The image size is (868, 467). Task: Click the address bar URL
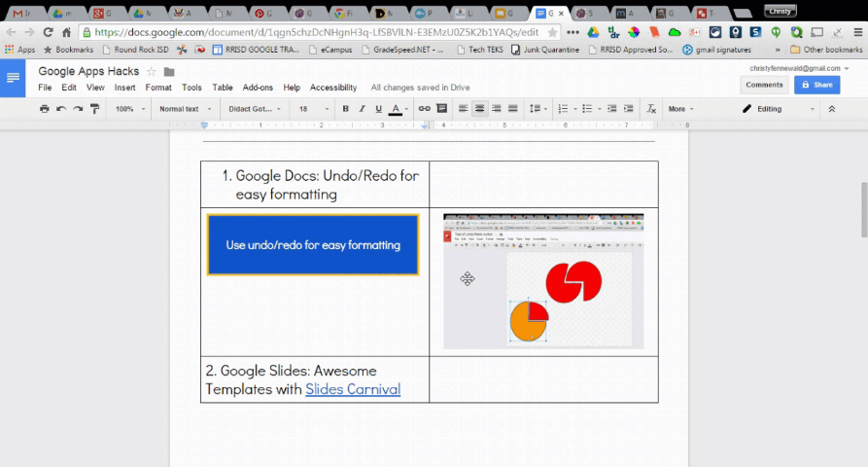point(316,32)
